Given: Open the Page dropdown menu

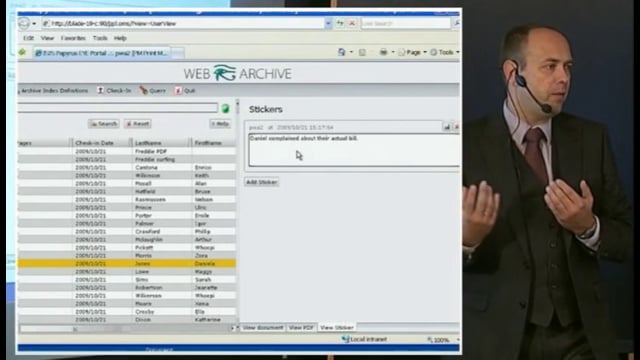Looking at the screenshot, I should [x=413, y=52].
